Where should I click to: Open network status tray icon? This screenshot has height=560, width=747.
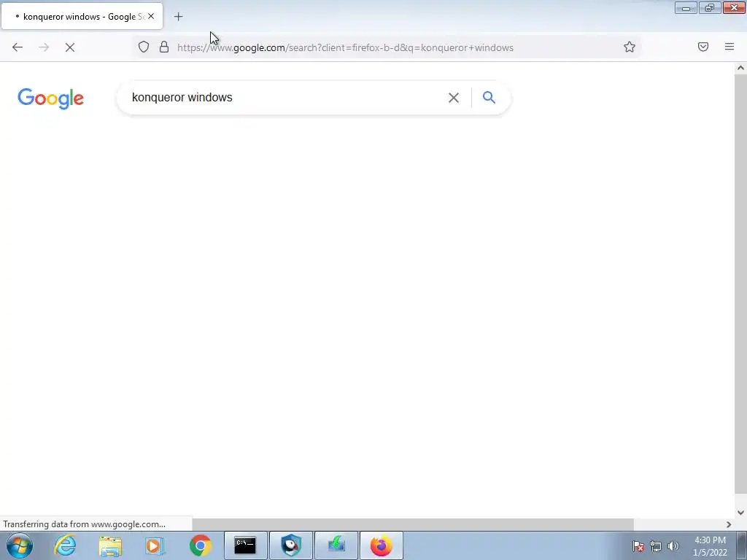[656, 546]
